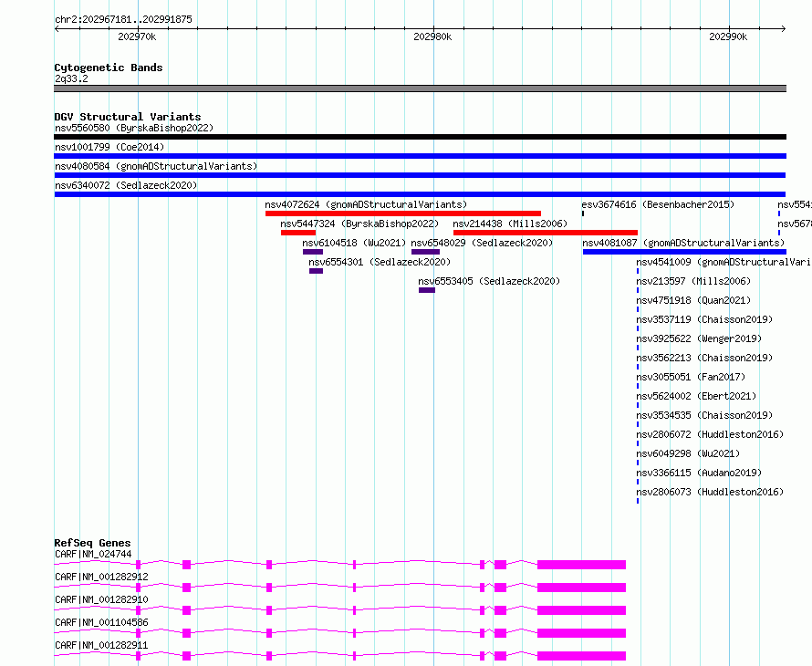812x666 pixels.
Task: Click the purple nsv6104518 (Wu2021) bar
Action: [x=313, y=252]
